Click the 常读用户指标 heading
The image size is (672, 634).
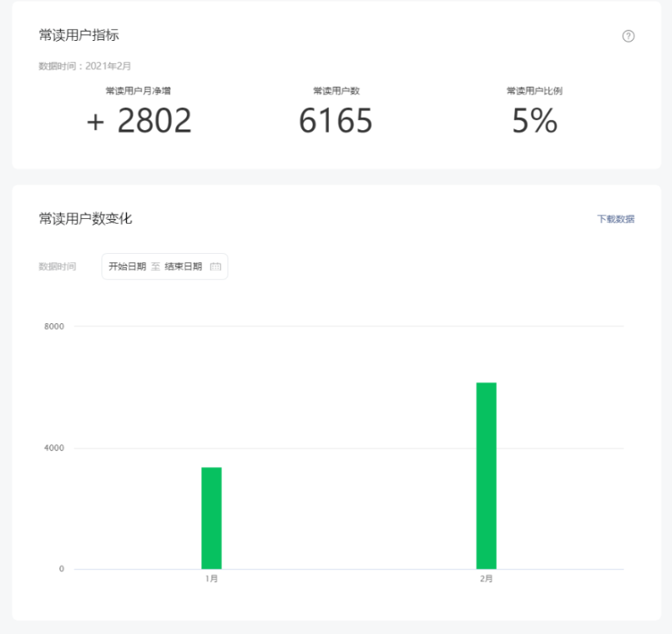78,35
